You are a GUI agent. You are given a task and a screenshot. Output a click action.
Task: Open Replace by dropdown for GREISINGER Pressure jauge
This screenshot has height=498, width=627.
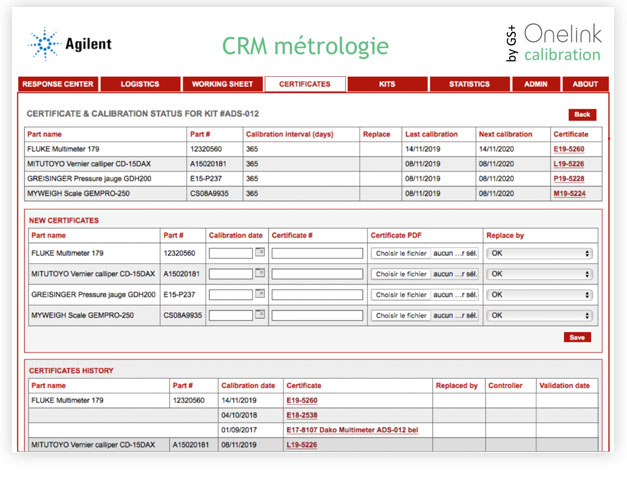point(539,295)
